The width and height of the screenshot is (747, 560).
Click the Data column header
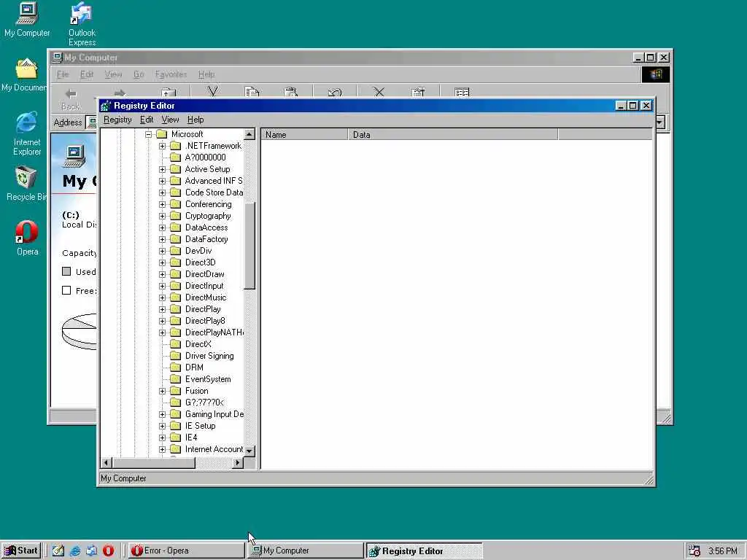click(452, 135)
